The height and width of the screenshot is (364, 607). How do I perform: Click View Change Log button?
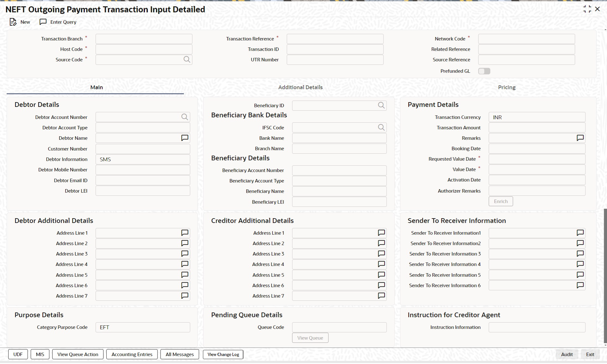tap(223, 355)
